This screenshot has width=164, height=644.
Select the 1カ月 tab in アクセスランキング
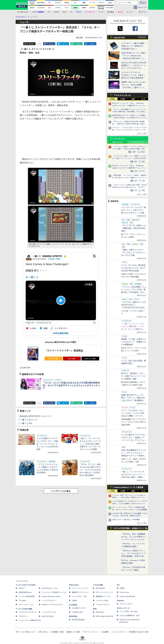coord(143,99)
